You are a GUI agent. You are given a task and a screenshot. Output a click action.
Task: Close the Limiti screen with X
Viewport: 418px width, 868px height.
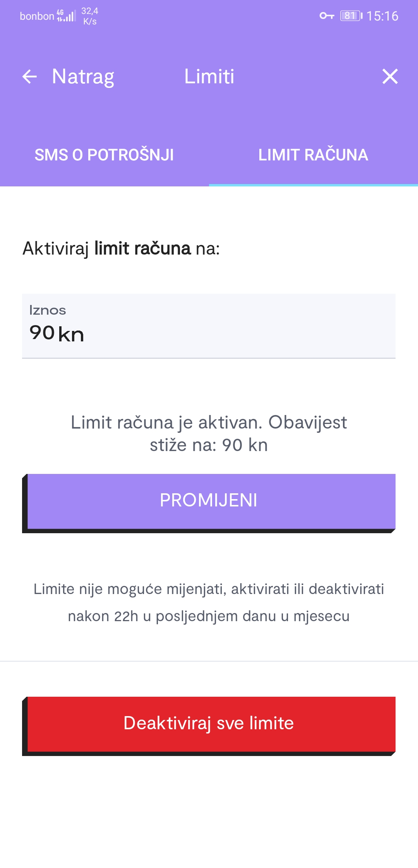click(390, 76)
